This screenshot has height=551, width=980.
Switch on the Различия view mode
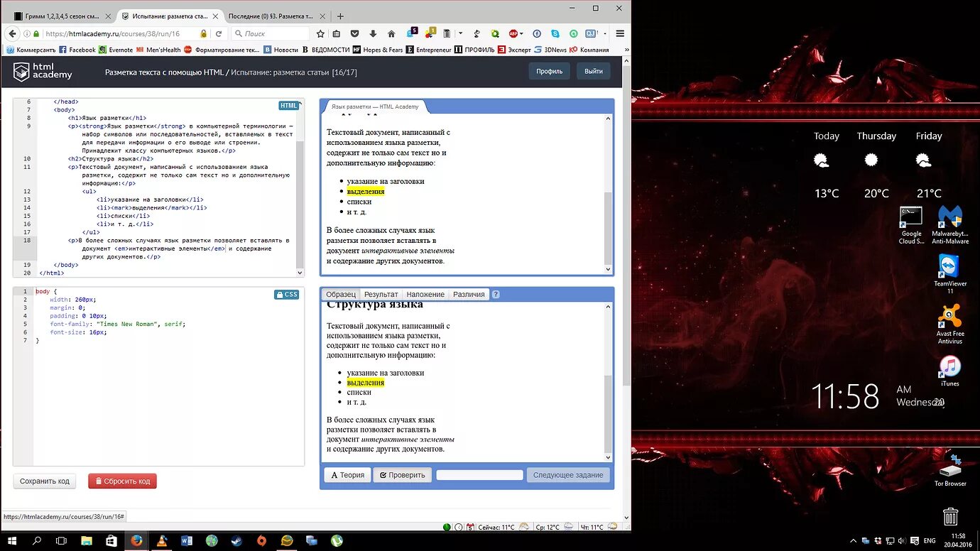click(x=468, y=294)
